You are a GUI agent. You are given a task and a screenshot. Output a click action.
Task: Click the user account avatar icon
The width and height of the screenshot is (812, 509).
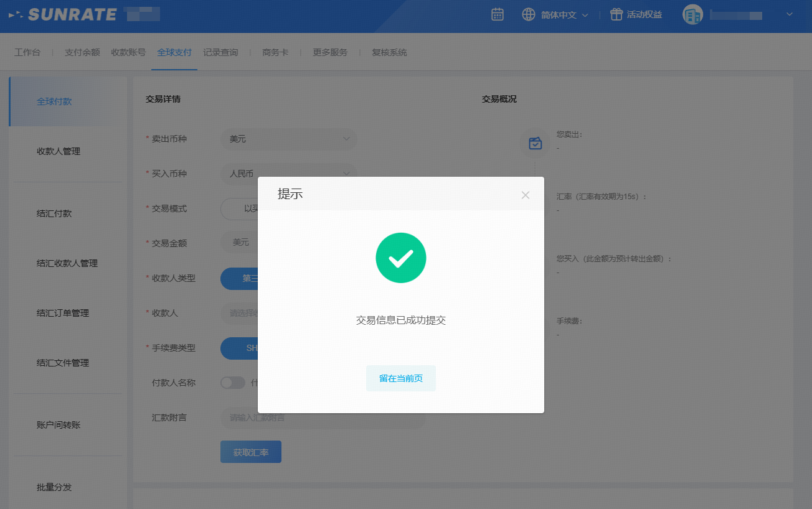(x=692, y=14)
